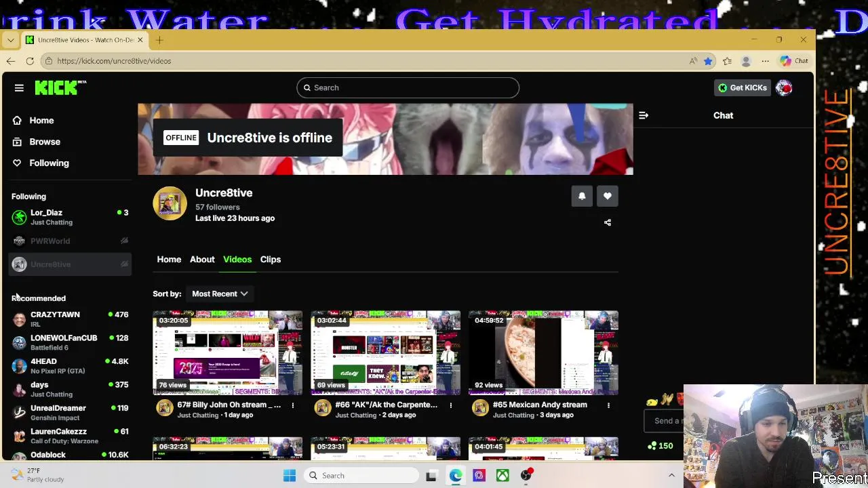Play the 67# Billy John Oh stream video
Viewport: 868px width, 488px height.
point(228,352)
